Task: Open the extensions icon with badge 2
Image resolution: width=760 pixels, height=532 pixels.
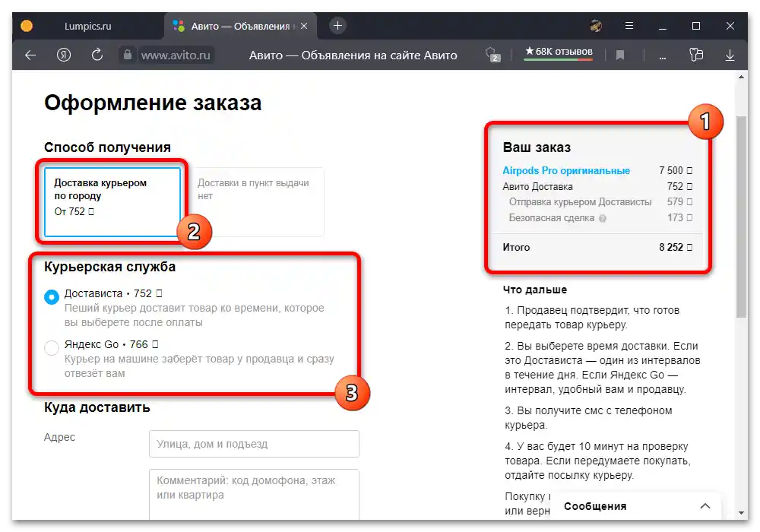Action: tap(492, 55)
